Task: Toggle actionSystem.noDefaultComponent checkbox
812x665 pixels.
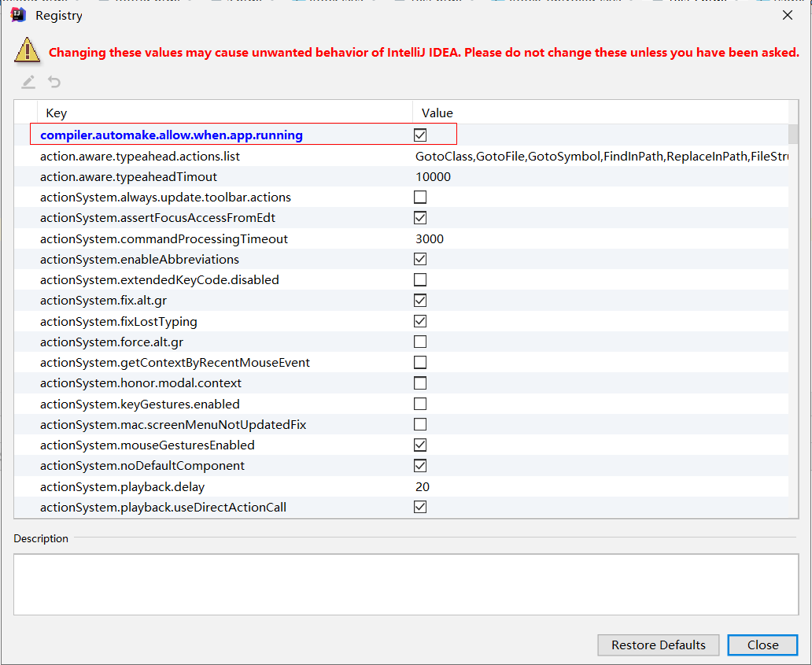Action: [x=420, y=466]
